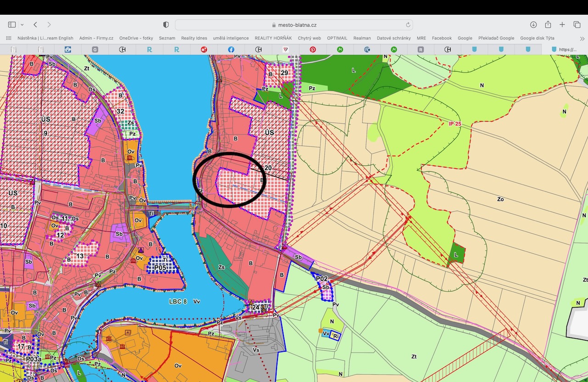
Task: Open the Realman bookmark
Action: point(362,38)
